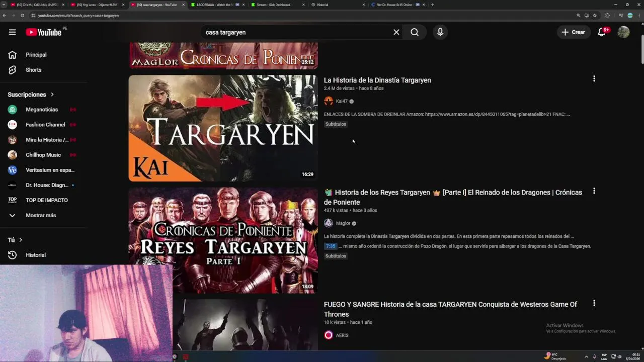Open the weather widget in the taskbar

(x=556, y=356)
